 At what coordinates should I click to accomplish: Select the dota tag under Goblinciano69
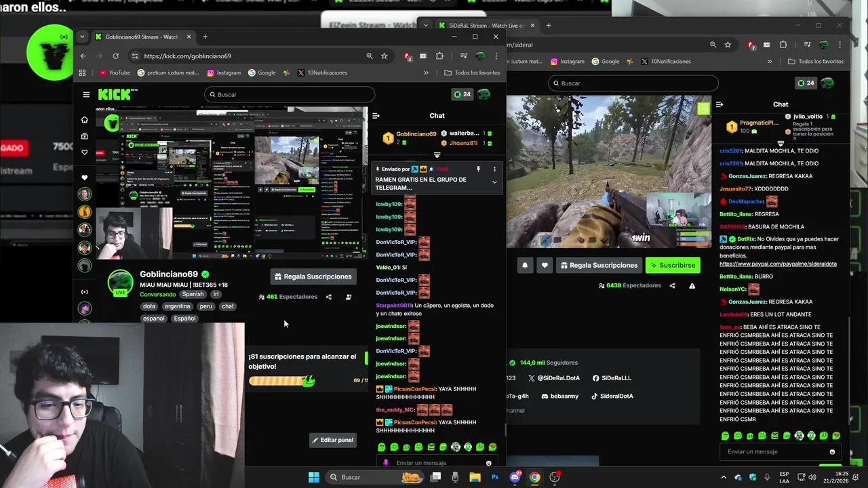[149, 306]
